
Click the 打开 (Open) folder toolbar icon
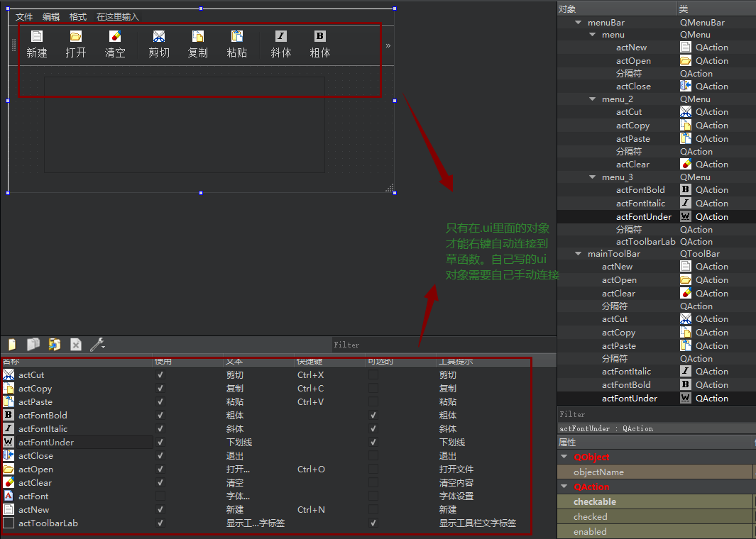pyautogui.click(x=76, y=37)
